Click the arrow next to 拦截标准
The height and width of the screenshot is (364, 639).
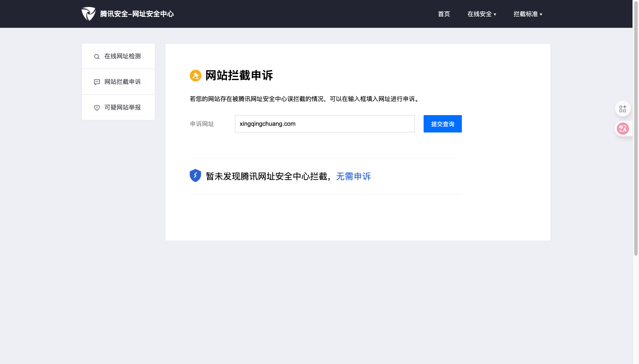541,15
